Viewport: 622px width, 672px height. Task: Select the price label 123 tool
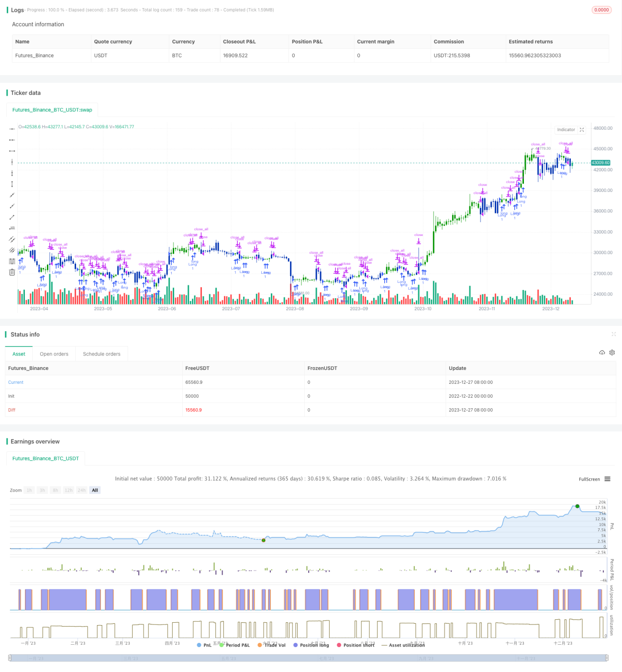12,228
